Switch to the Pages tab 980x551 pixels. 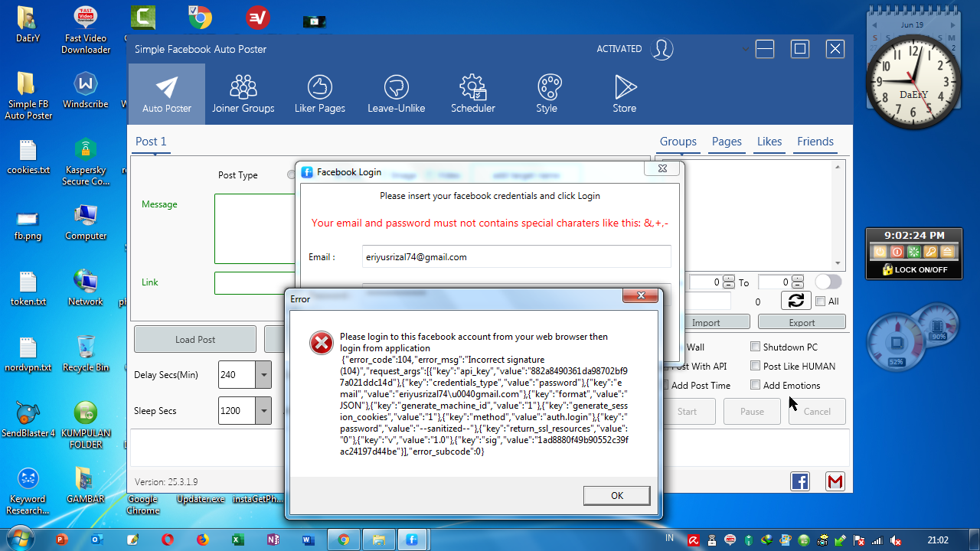pyautogui.click(x=727, y=142)
